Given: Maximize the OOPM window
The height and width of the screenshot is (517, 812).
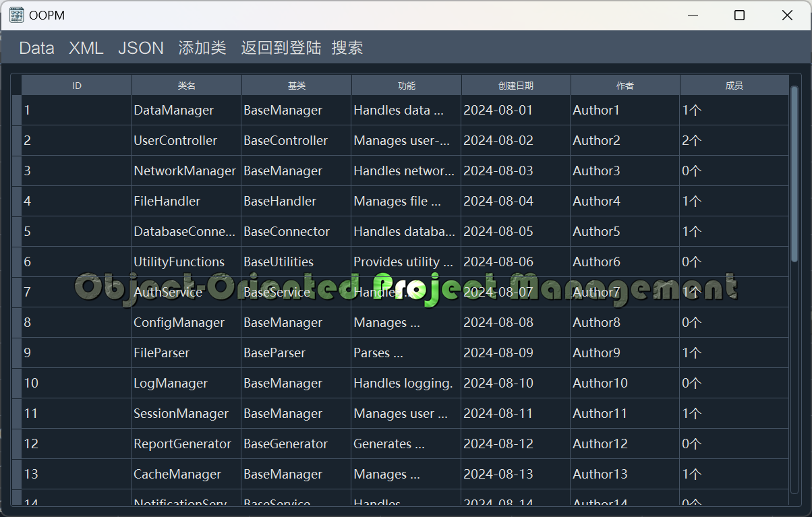Looking at the screenshot, I should pyautogui.click(x=739, y=16).
